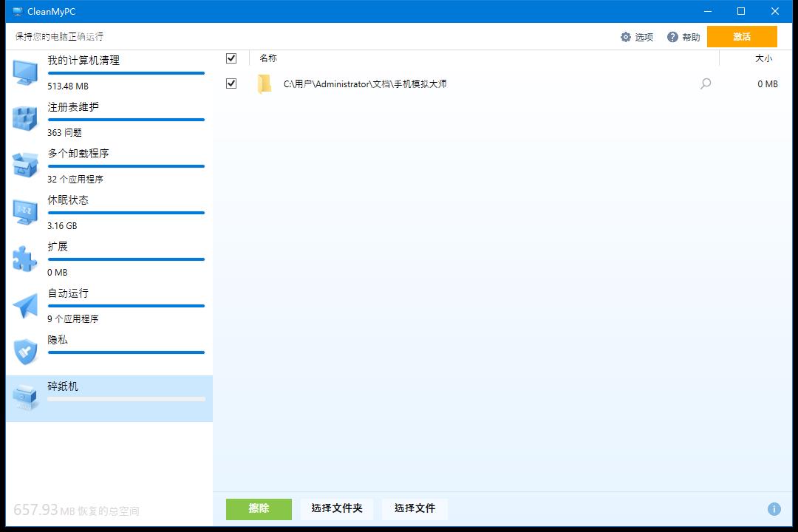Switch to the 扩展 section
Viewport: 798px width, 532px height.
pos(109,259)
